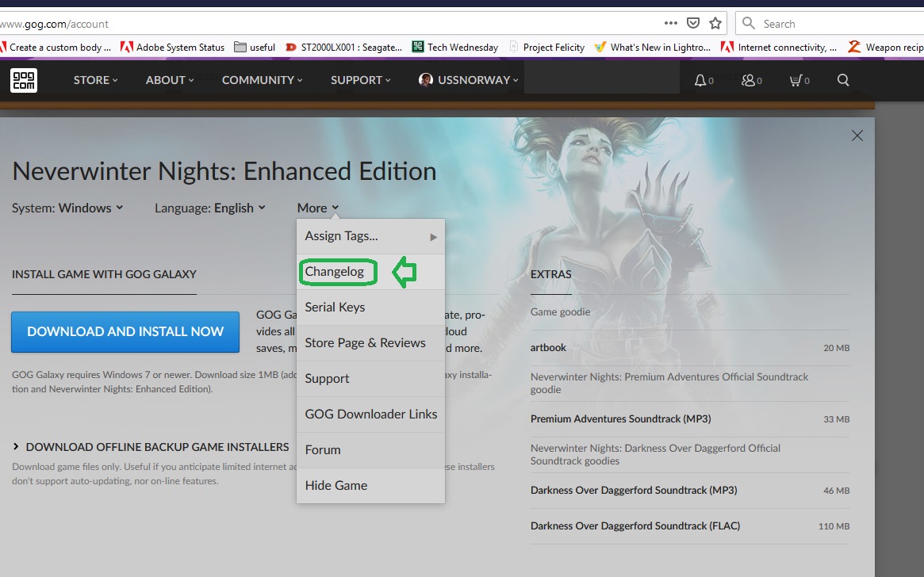
Task: Click the Neverwinter Nights: Enhanced Edition title
Action: (x=224, y=171)
